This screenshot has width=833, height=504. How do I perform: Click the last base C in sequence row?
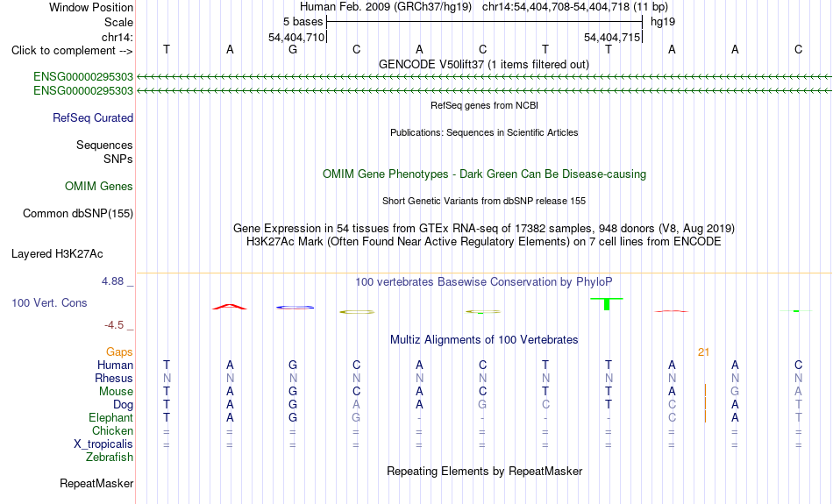click(x=798, y=49)
